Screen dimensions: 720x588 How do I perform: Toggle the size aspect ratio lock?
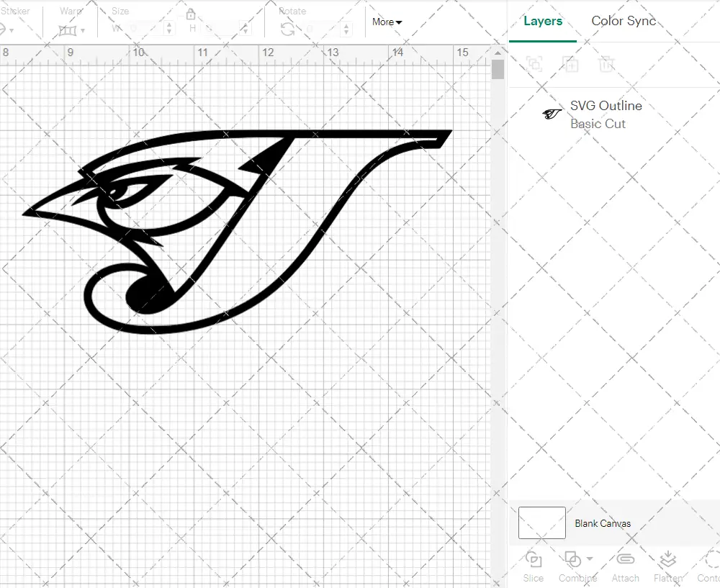[x=191, y=14]
